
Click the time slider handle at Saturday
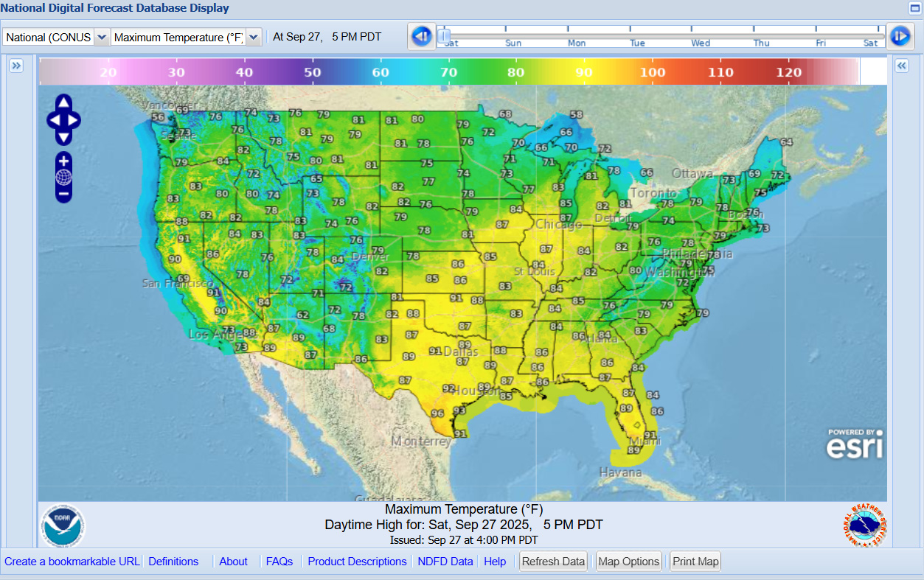[x=443, y=35]
